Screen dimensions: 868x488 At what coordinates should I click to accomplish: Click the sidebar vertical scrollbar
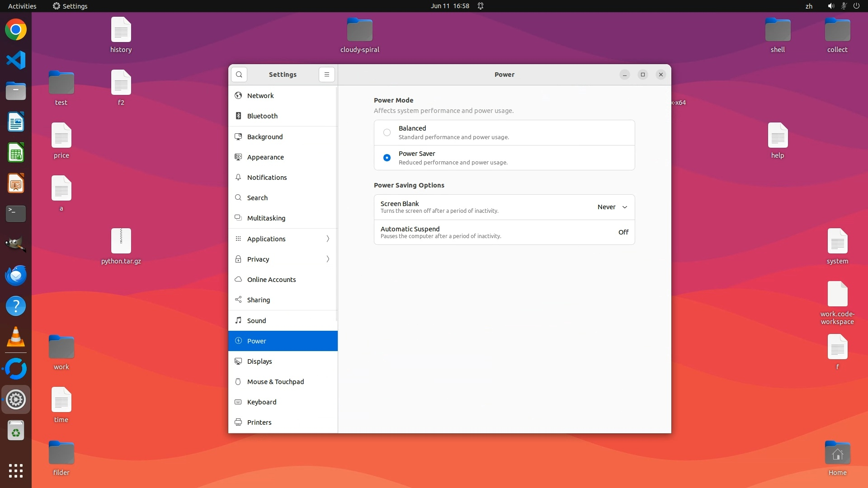point(336,203)
